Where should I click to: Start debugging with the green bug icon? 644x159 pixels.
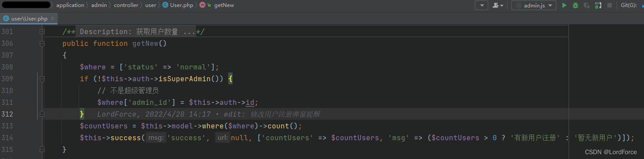[x=575, y=5]
